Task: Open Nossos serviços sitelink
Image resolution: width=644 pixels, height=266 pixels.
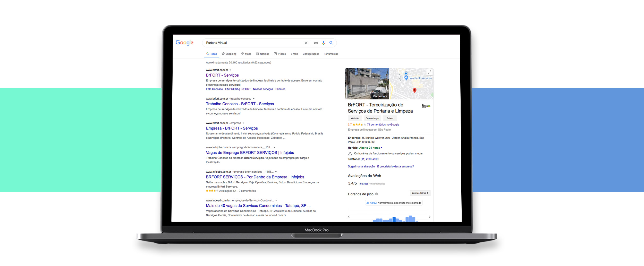Action: (x=263, y=89)
